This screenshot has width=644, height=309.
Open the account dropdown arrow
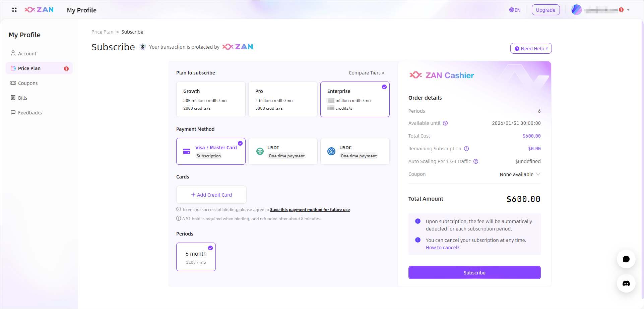pyautogui.click(x=628, y=10)
